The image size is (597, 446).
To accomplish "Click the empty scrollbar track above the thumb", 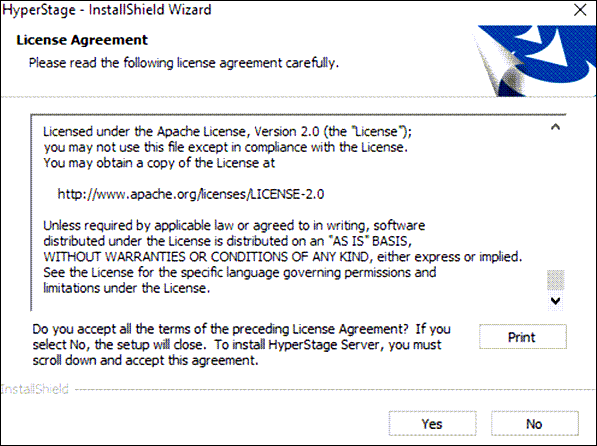I will coord(555,202).
